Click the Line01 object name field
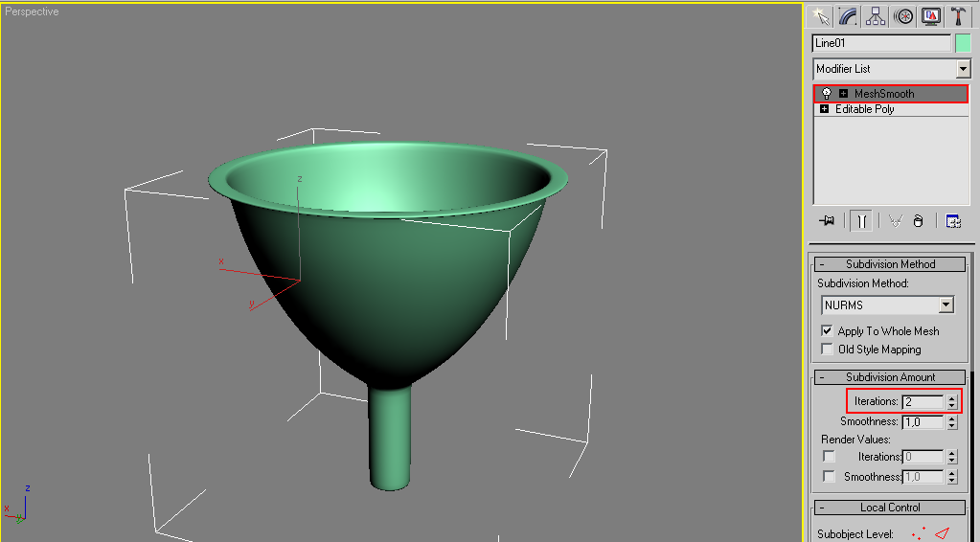The height and width of the screenshot is (542, 980). point(881,43)
